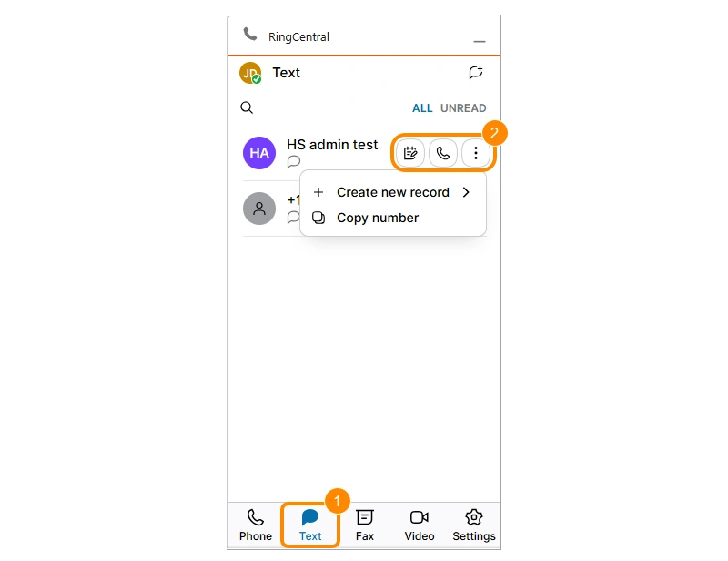
Task: Minimize the RingCentral widget
Action: click(480, 41)
